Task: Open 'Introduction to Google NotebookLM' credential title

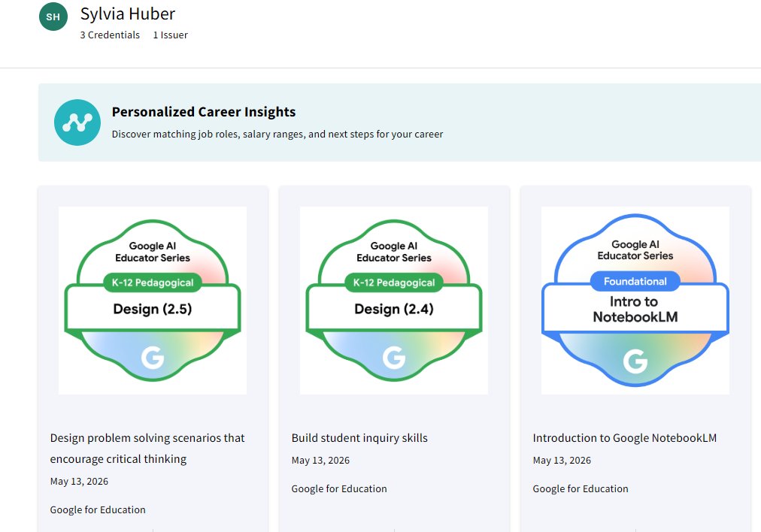Action: (x=625, y=438)
